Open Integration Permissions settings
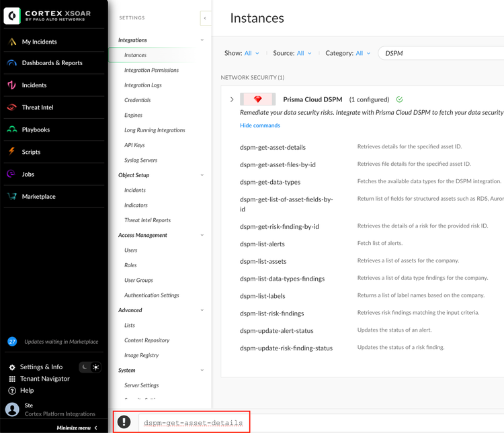Image resolution: width=504 pixels, height=433 pixels. tap(151, 70)
